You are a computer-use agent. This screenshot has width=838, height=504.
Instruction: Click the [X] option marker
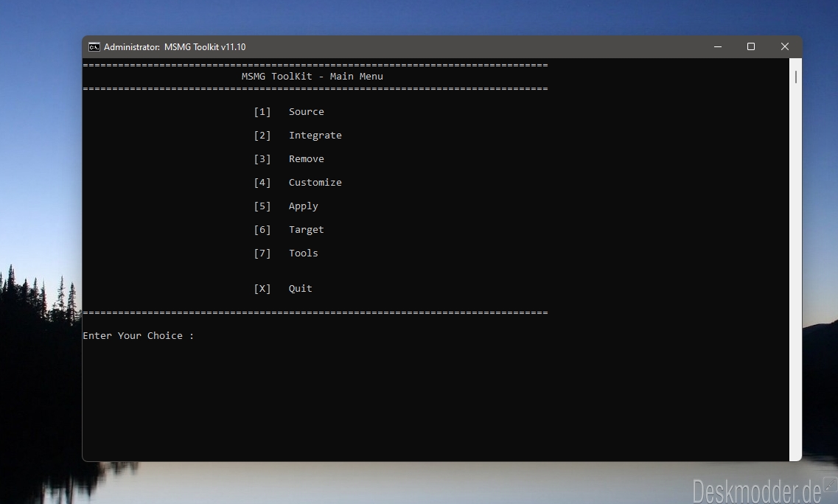tap(262, 289)
